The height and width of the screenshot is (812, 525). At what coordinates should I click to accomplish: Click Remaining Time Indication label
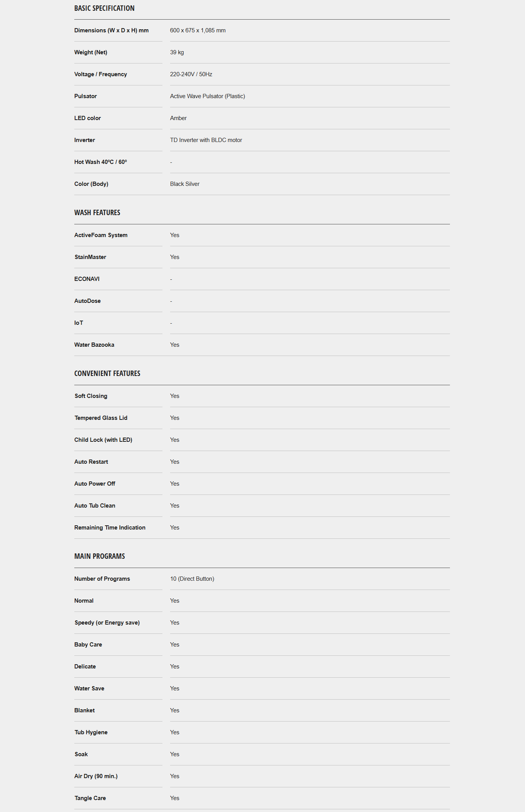click(110, 528)
